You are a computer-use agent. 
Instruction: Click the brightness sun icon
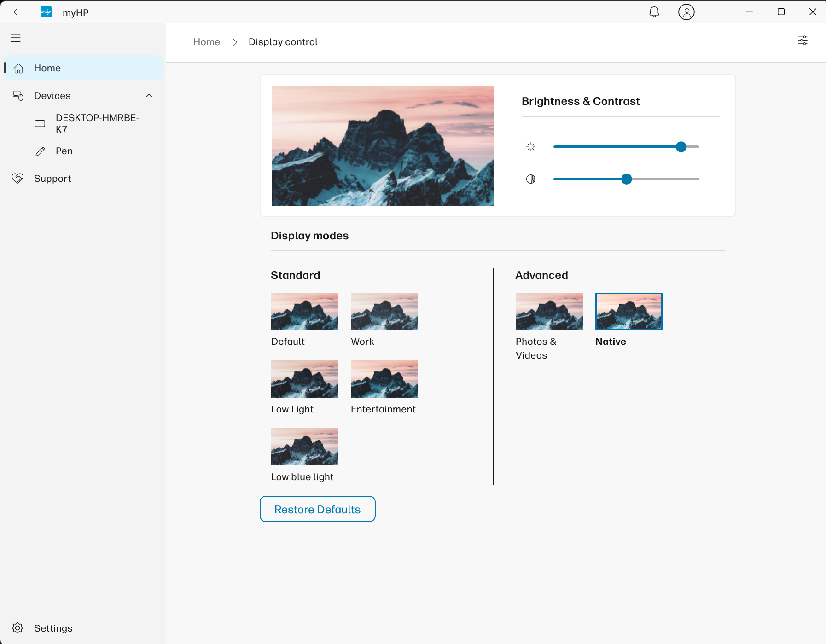(531, 147)
